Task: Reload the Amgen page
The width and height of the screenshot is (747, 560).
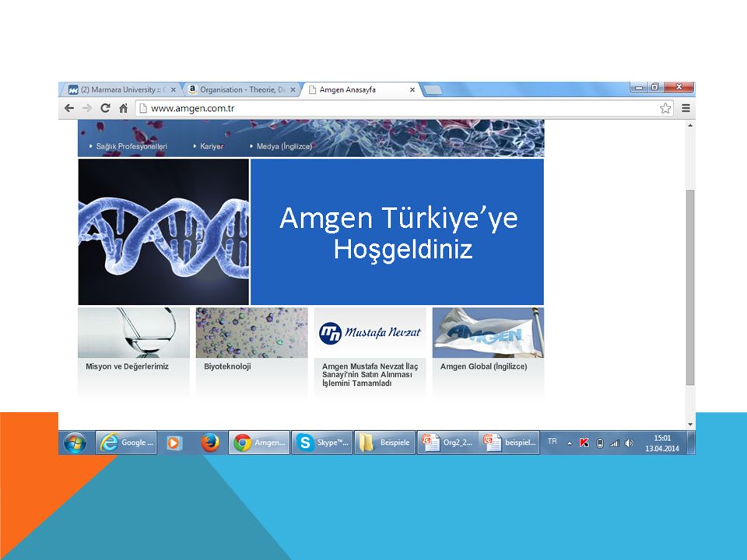Action: [x=105, y=108]
